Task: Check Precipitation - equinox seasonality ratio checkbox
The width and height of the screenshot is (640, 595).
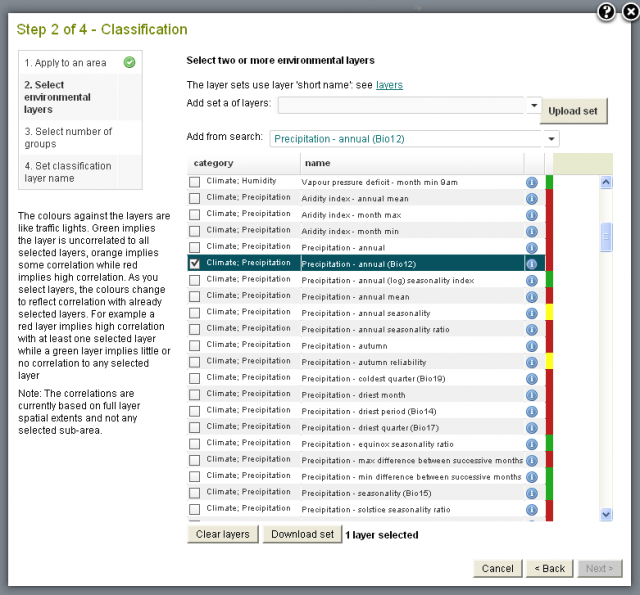Action: [195, 444]
